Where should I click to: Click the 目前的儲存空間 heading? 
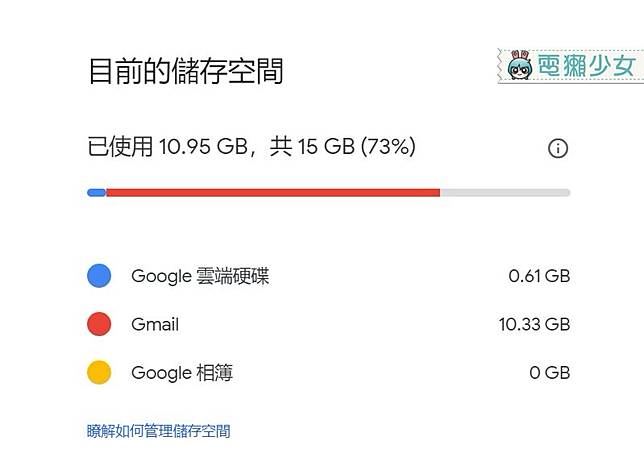pos(186,71)
